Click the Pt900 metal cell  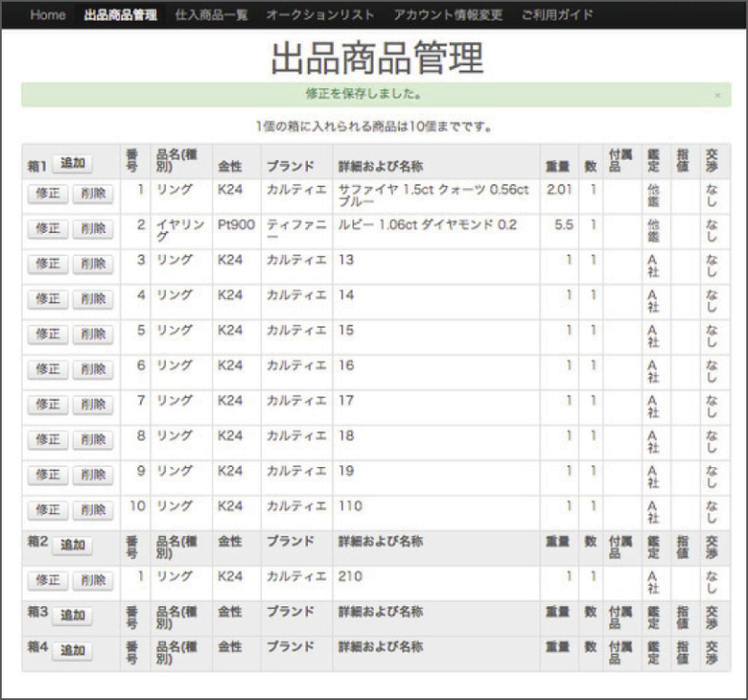237,231
